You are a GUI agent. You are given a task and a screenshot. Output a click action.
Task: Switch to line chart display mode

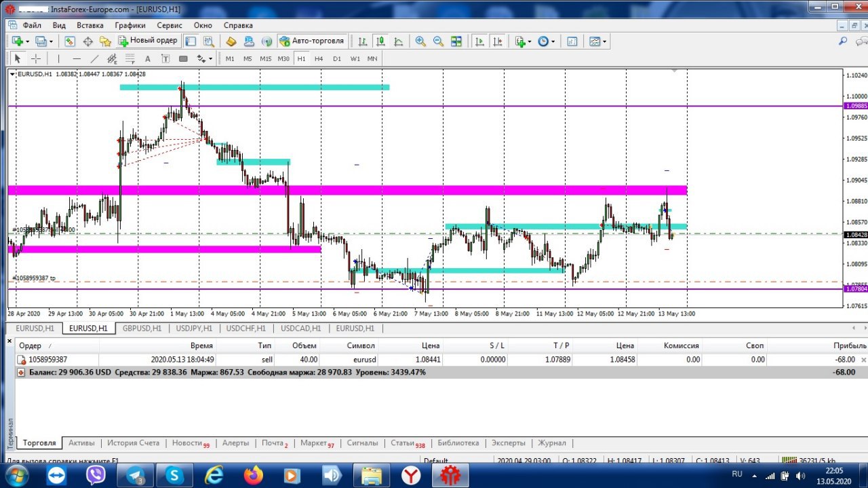tap(398, 41)
